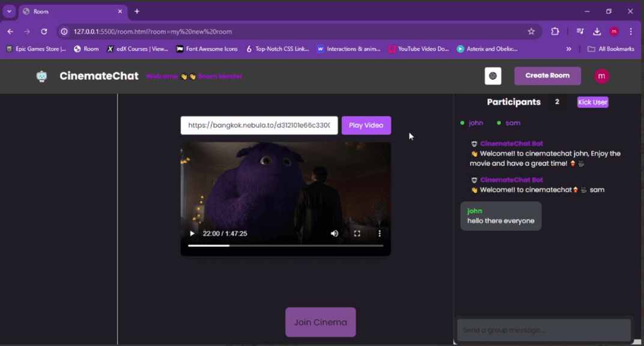The image size is (644, 346).
Task: Close the Room browser tab
Action: click(x=120, y=11)
